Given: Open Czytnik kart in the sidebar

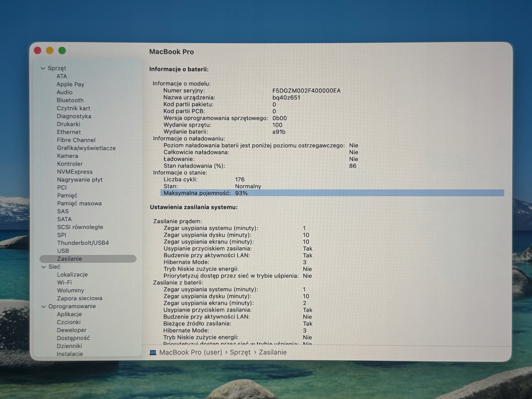Looking at the screenshot, I should coord(74,108).
